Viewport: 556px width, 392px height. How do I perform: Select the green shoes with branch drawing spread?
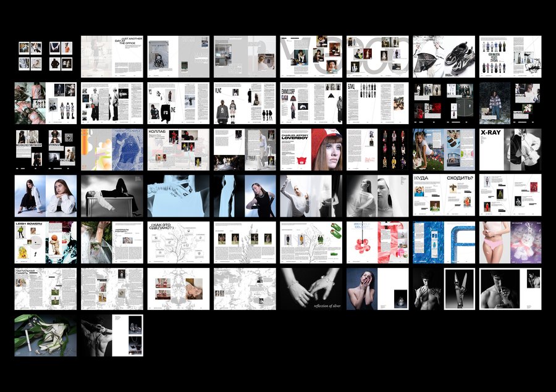[x=311, y=243]
